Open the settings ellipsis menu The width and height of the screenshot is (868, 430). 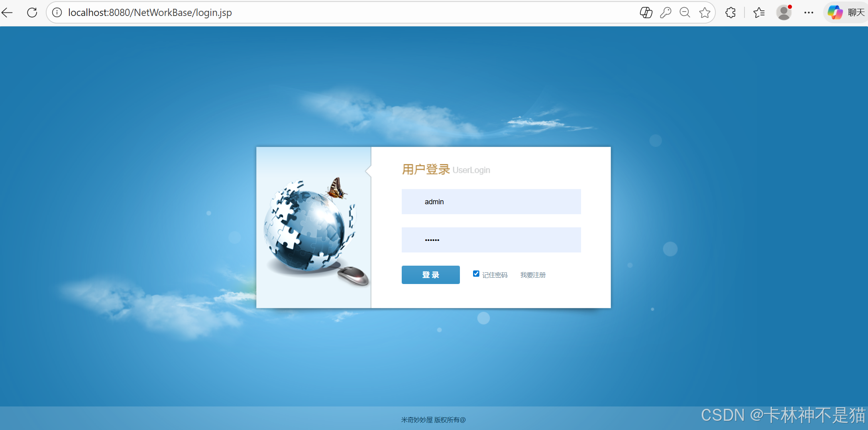[809, 12]
